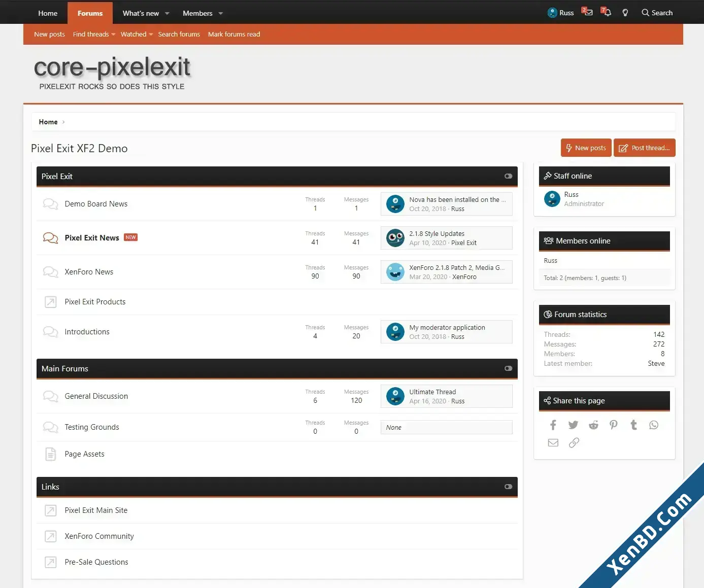Open the Ultimate Thread latest post
The image size is (704, 588).
pyautogui.click(x=432, y=392)
